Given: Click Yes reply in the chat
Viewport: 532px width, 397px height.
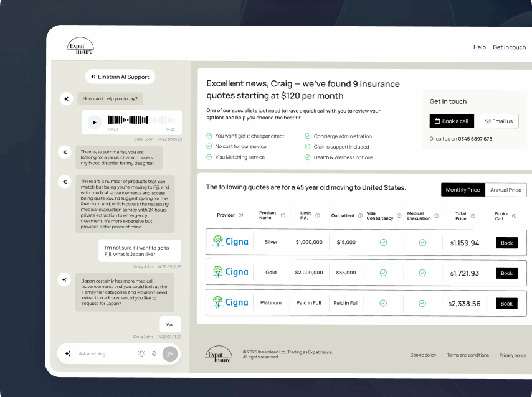Looking at the screenshot, I should click(x=169, y=324).
